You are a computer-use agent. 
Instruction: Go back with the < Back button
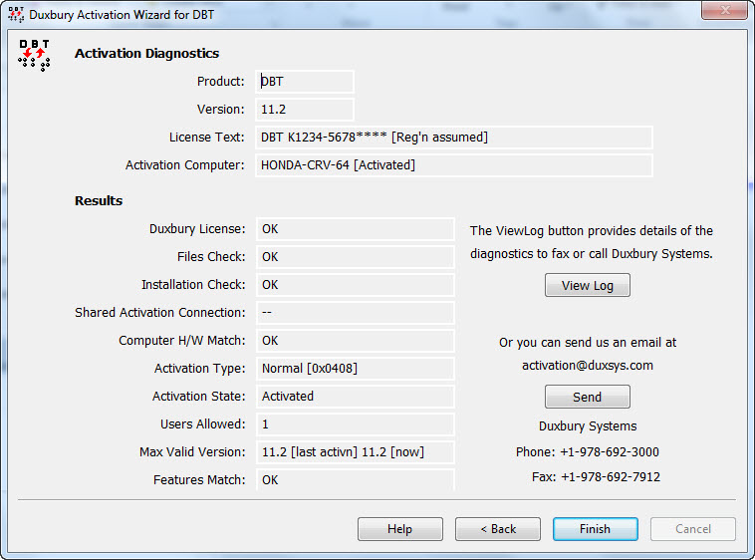498,529
